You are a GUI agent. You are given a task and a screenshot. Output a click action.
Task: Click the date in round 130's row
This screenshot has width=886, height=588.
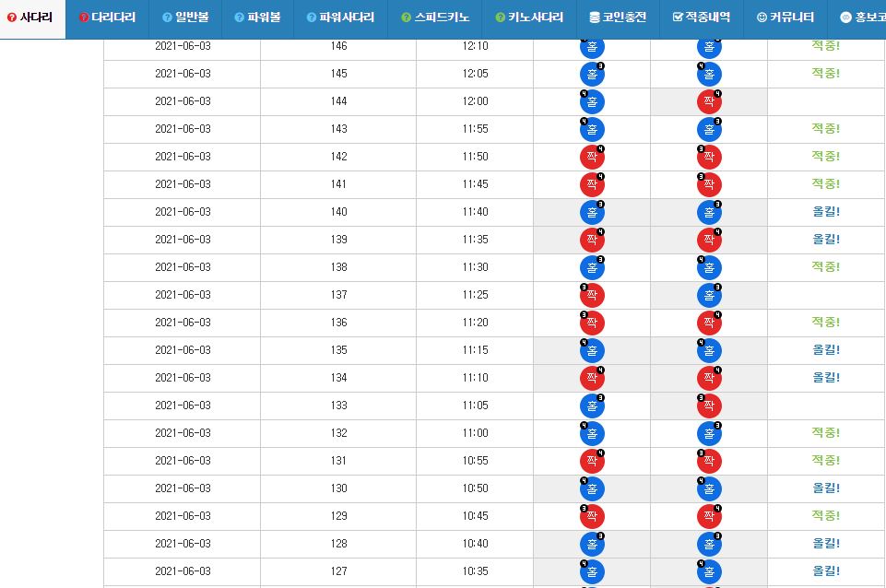183,489
